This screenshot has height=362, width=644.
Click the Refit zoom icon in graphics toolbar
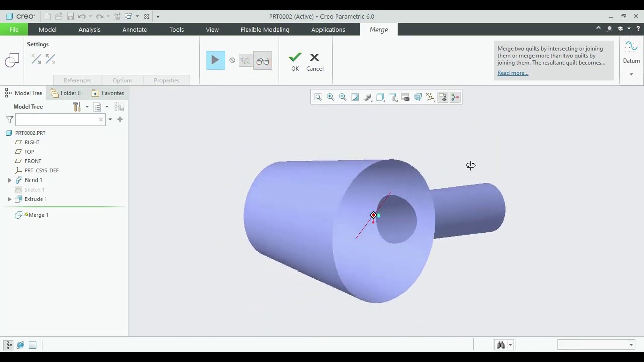pyautogui.click(x=318, y=97)
